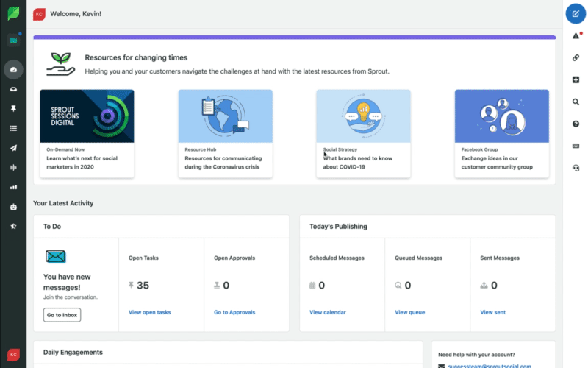The width and height of the screenshot is (588, 368).
Task: Open the Feeds list icon
Action: (x=13, y=128)
